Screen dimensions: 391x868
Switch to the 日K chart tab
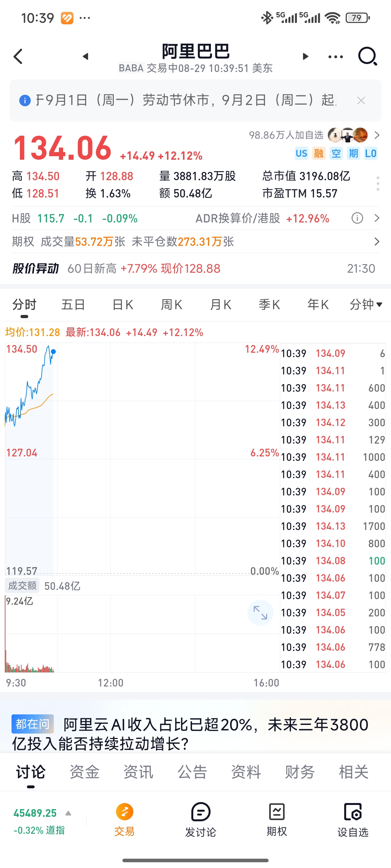122,305
